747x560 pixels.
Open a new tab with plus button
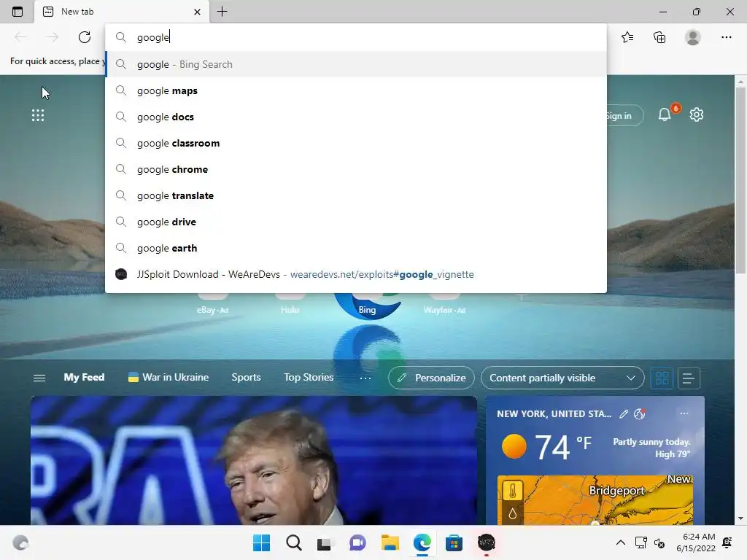point(222,12)
